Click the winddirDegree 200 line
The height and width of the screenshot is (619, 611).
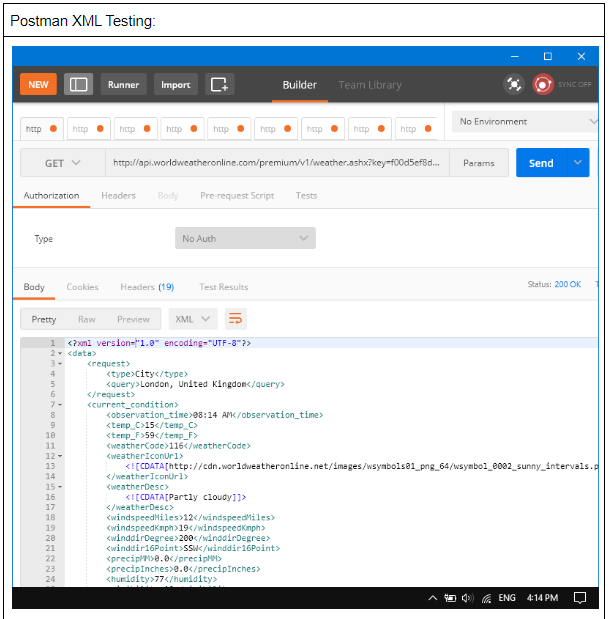pyautogui.click(x=188, y=538)
